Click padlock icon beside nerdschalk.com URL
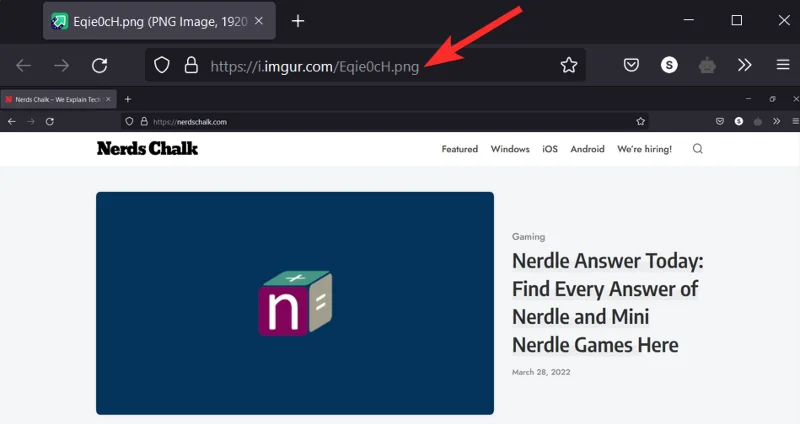800x424 pixels. tap(144, 121)
